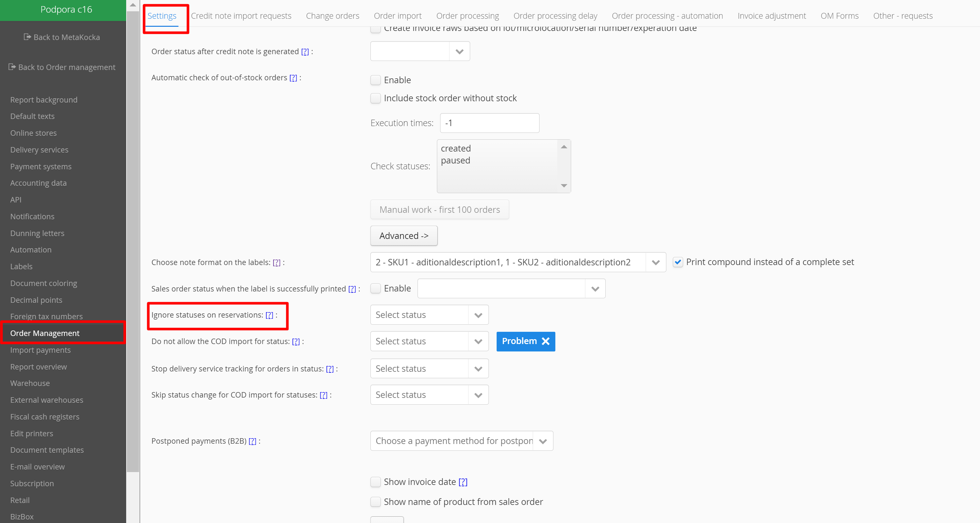Enable automatic check of out-of-stock orders
Image resolution: width=980 pixels, height=523 pixels.
(x=376, y=80)
